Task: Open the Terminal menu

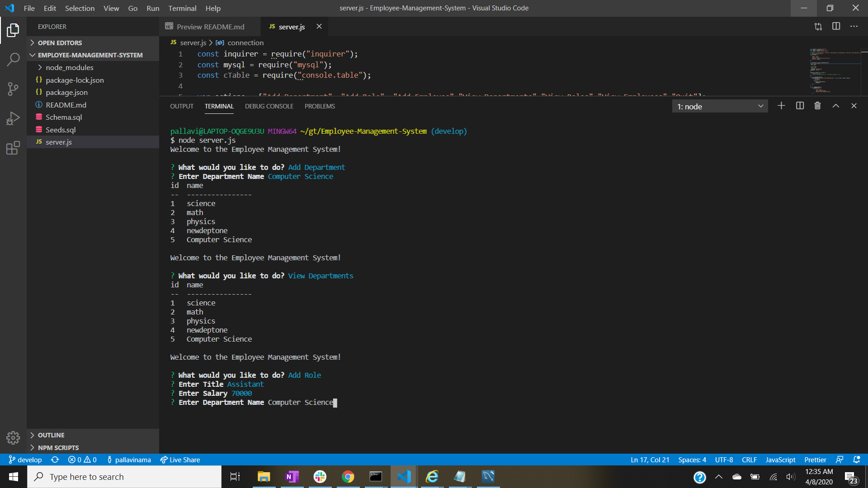Action: coord(182,8)
